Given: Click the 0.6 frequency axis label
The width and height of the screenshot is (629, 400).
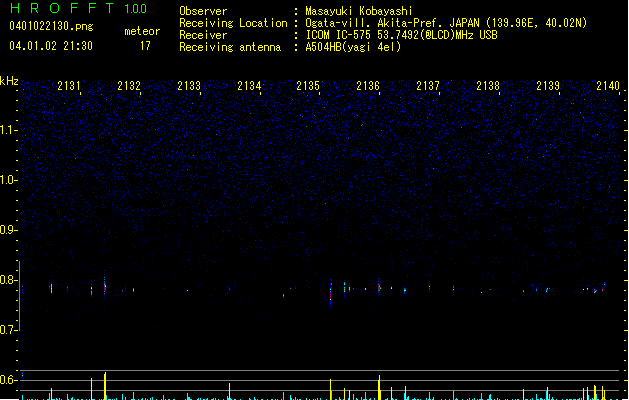Looking at the screenshot, I should pyautogui.click(x=8, y=380).
